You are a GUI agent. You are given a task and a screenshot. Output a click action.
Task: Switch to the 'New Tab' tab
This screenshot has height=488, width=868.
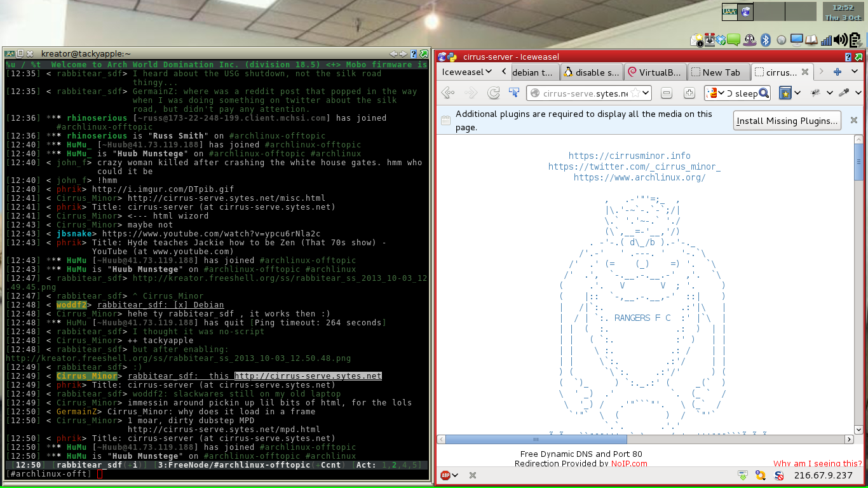coord(719,72)
